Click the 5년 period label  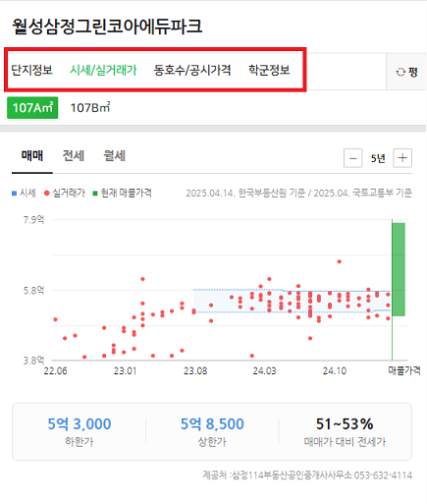click(378, 158)
